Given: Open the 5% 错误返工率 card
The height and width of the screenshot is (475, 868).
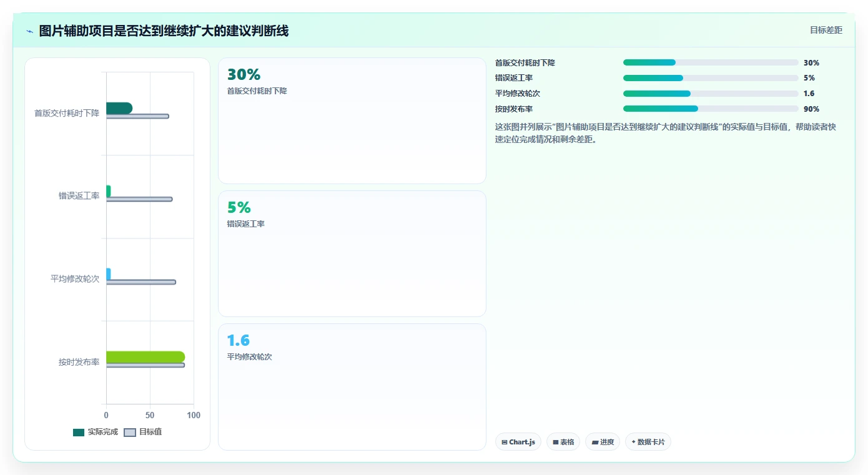Looking at the screenshot, I should point(352,254).
